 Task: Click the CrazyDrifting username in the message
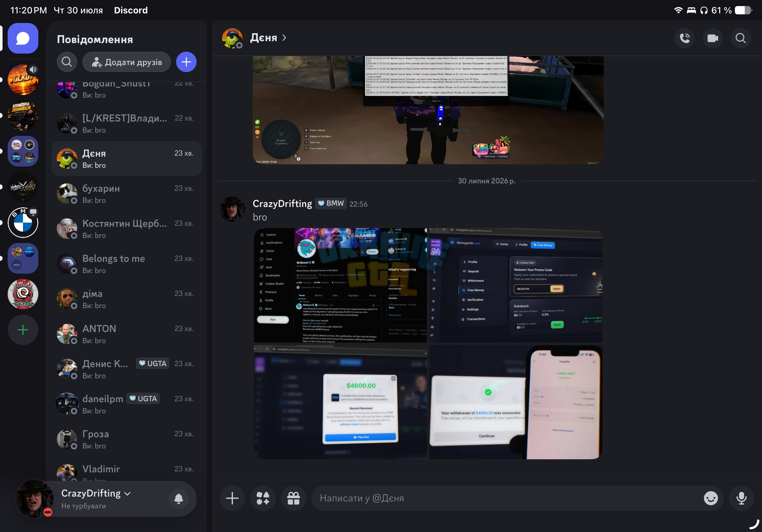[x=282, y=203]
